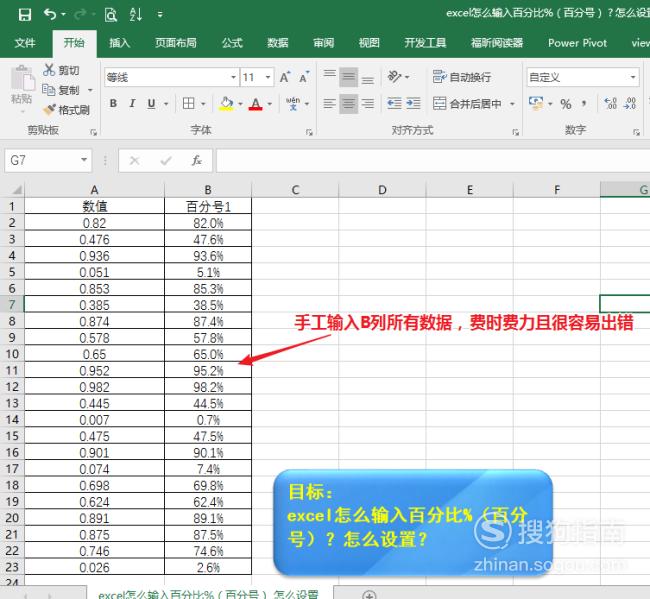This screenshot has height=599, width=650.
Task: Open the 字体 dialog launcher
Action: 309,132
